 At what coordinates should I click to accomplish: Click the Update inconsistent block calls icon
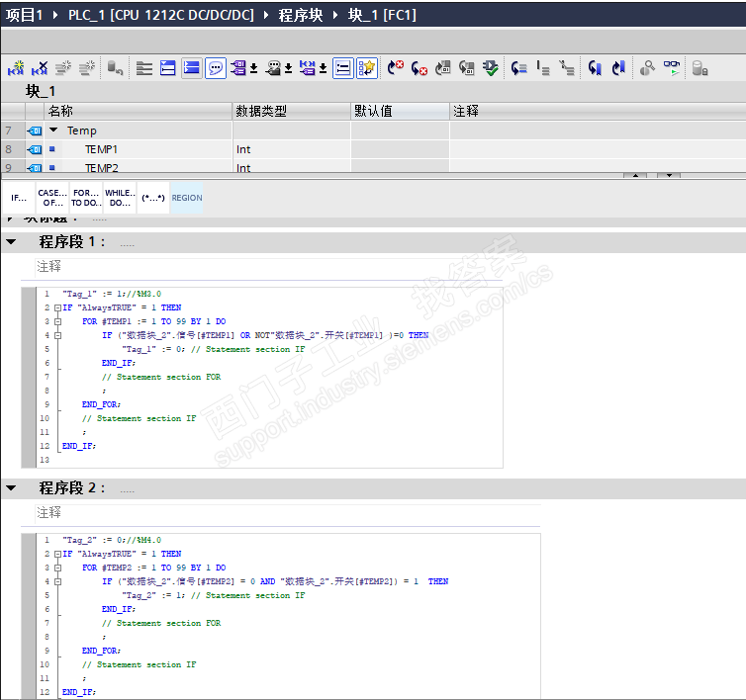click(443, 68)
